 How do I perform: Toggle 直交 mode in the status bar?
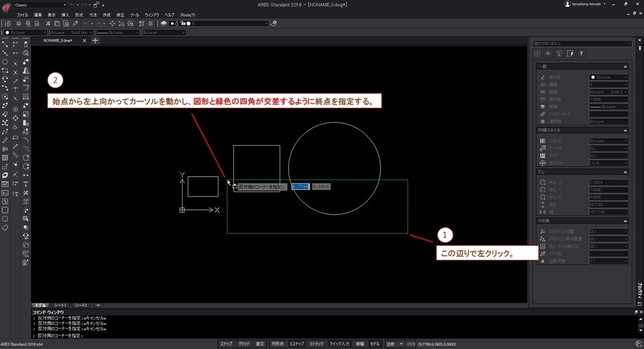click(260, 344)
